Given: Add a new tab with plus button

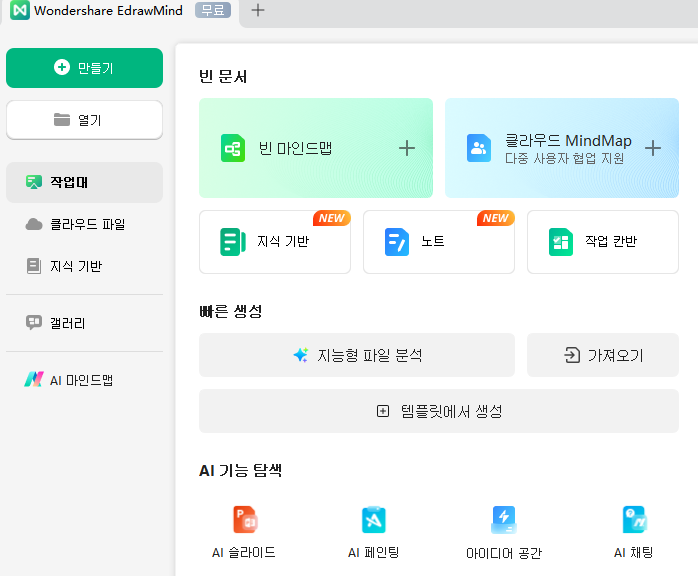Looking at the screenshot, I should (258, 10).
